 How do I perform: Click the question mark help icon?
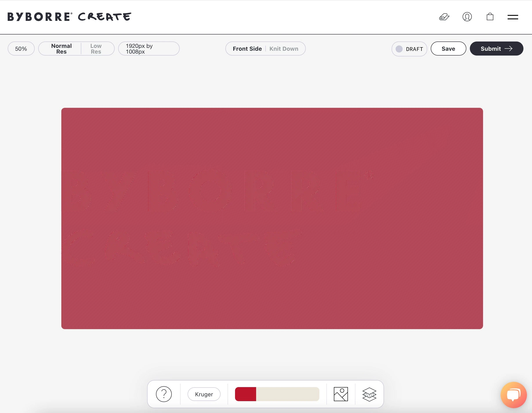[x=164, y=394]
